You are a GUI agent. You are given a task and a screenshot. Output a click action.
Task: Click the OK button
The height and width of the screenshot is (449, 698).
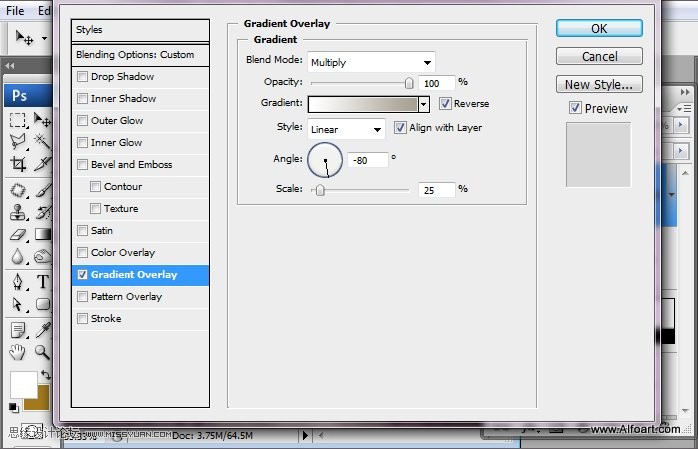click(x=599, y=29)
